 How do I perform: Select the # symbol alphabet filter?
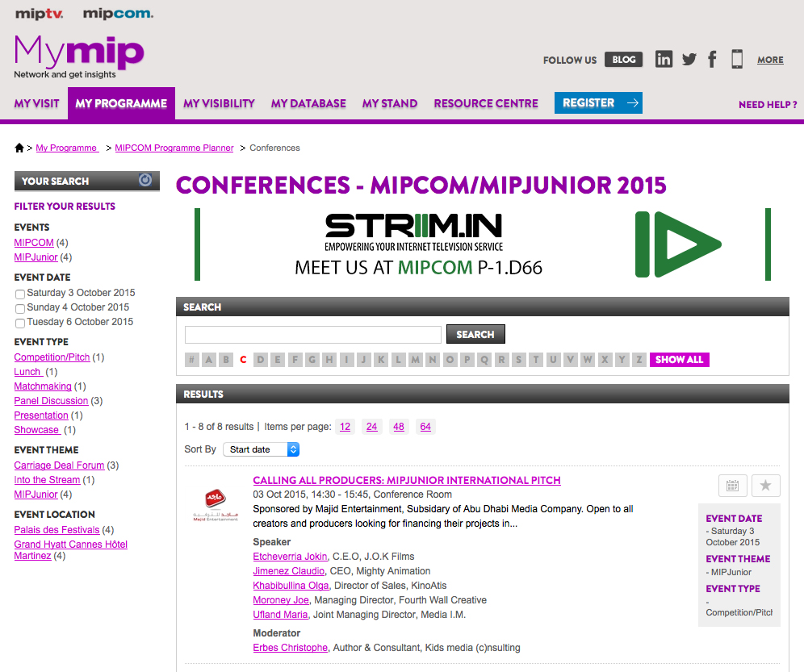191,359
